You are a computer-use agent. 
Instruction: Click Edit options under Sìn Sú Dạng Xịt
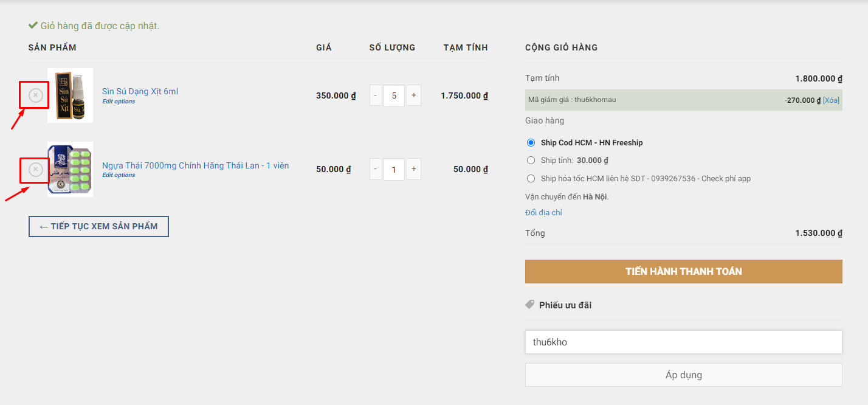tap(119, 102)
